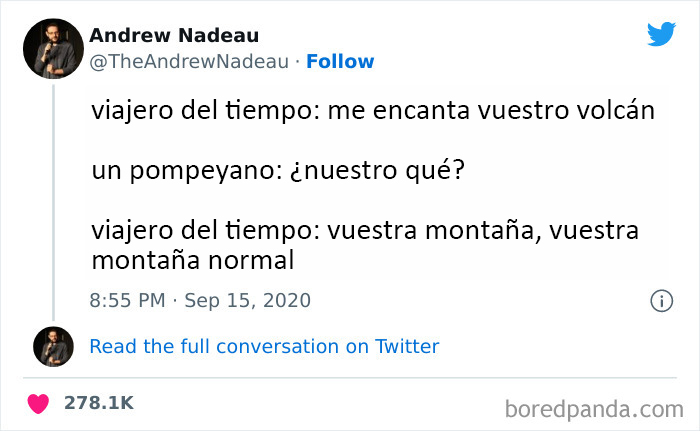Image resolution: width=700 pixels, height=431 pixels.
Task: Click gray thread line below the avatar
Action: click(52, 200)
